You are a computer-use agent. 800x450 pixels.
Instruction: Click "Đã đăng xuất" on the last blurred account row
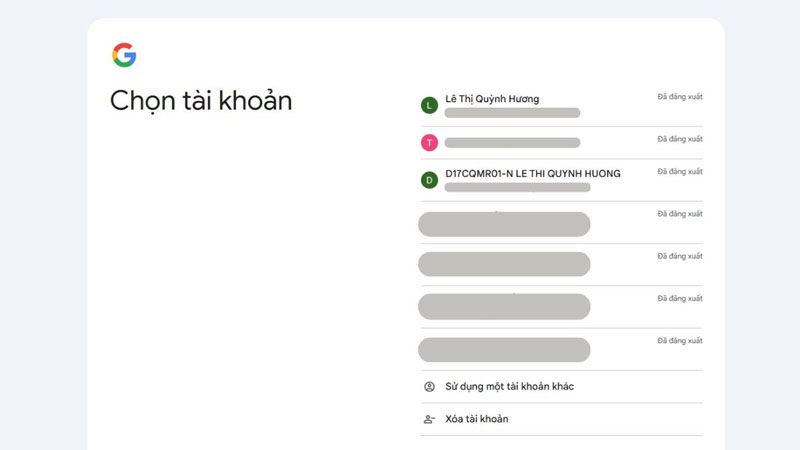[x=680, y=341]
